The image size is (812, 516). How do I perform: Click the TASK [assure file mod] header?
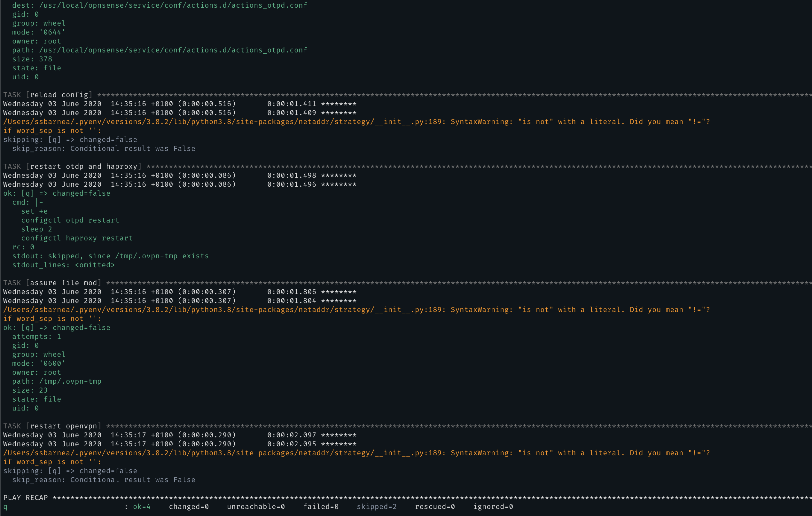click(x=52, y=283)
